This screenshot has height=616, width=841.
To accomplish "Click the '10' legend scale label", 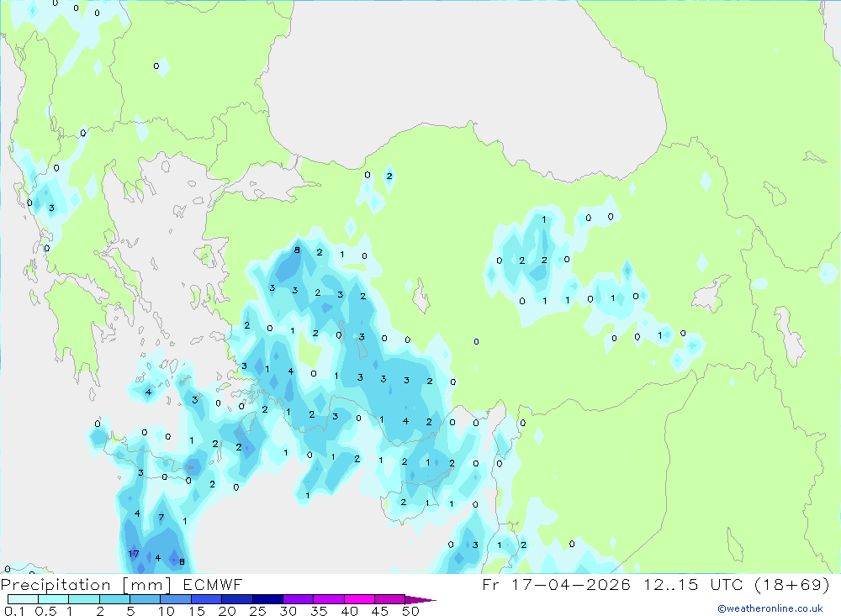I will [x=167, y=611].
